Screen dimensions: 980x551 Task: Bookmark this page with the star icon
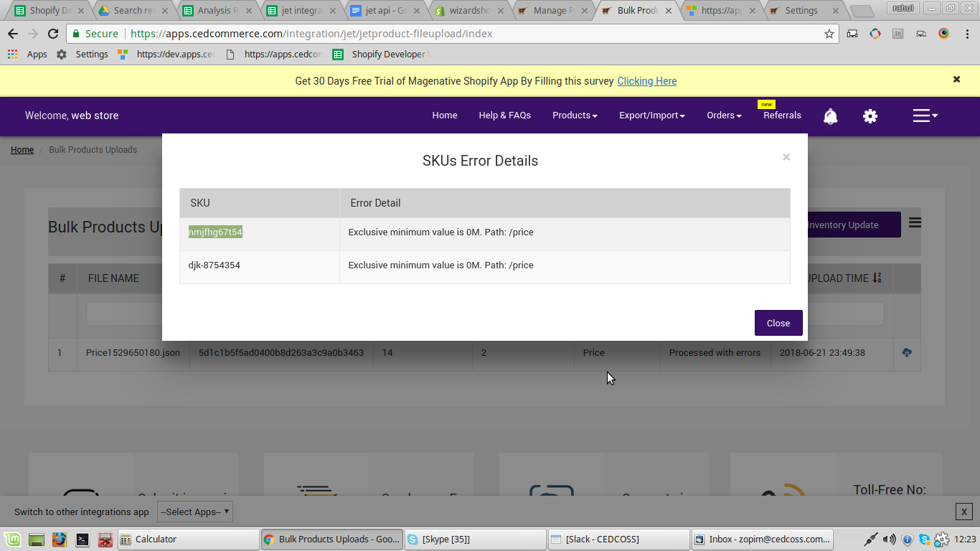[x=829, y=34]
